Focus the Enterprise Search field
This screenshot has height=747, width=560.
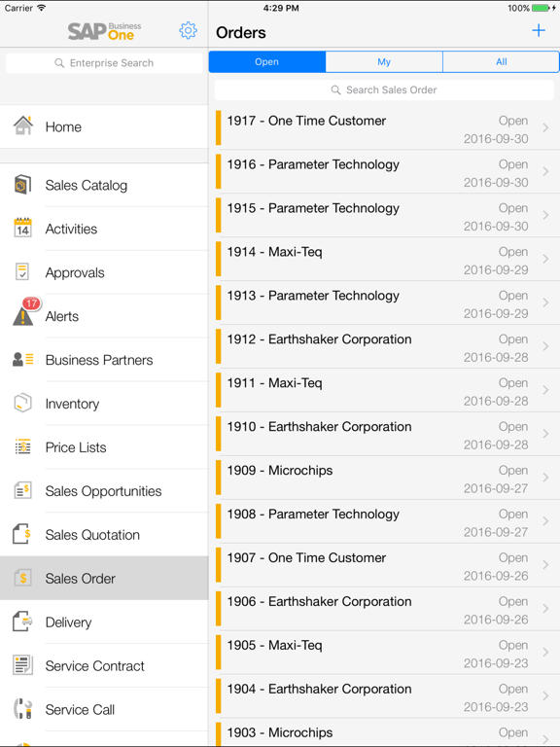(x=104, y=63)
